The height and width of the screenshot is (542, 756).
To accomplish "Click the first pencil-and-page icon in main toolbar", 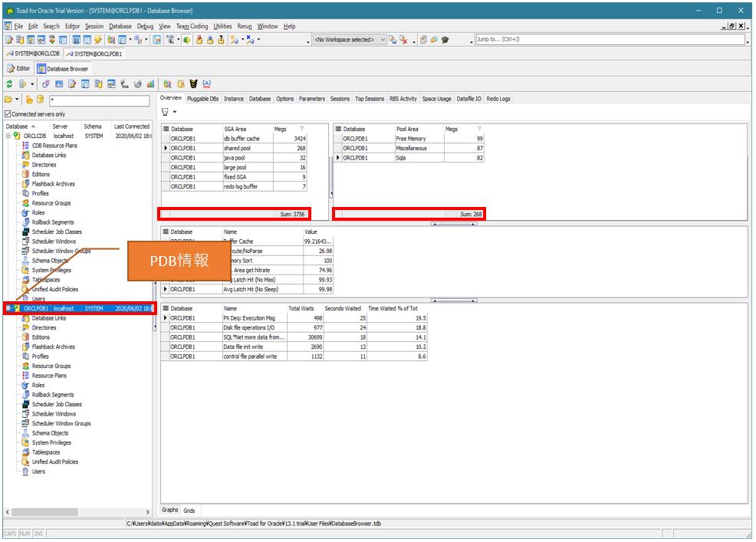I will click(9, 40).
